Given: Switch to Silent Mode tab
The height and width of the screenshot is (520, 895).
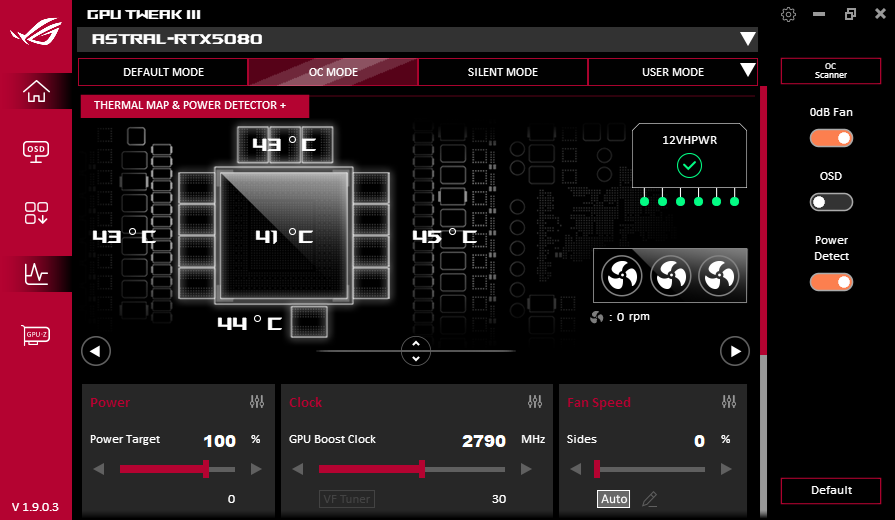Looking at the screenshot, I should tap(503, 72).
